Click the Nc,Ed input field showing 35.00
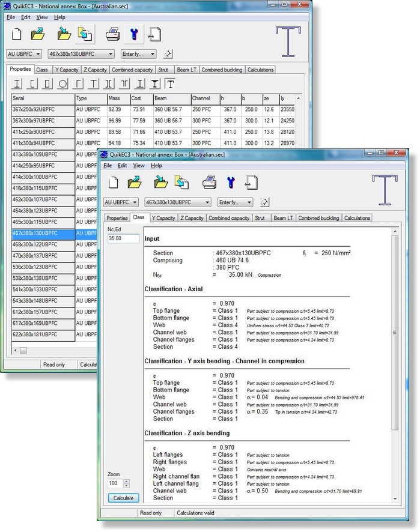420x532 pixels. coord(123,238)
